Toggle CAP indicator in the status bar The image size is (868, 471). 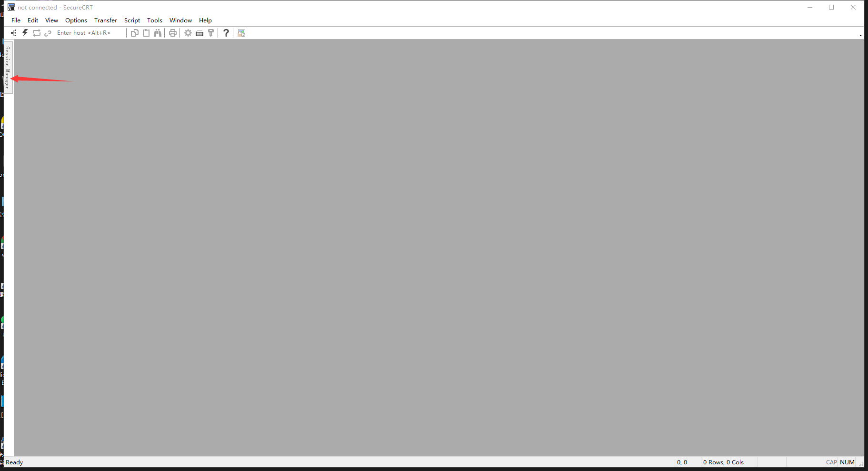(x=830, y=462)
